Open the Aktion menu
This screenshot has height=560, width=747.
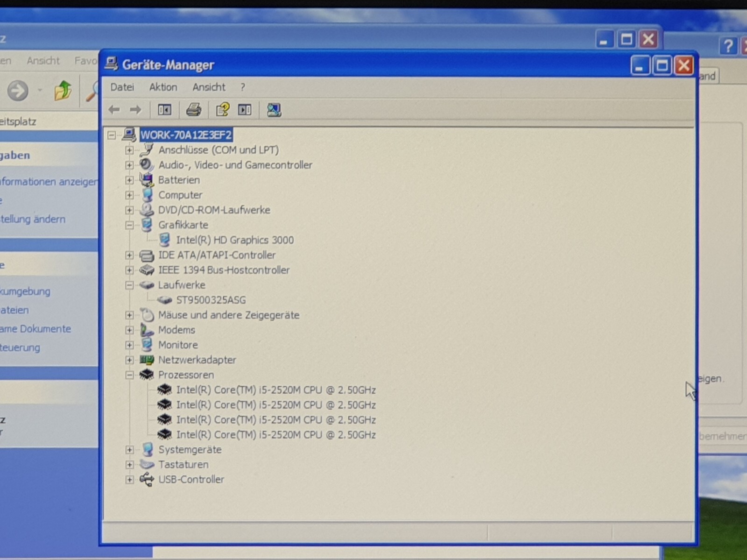click(x=163, y=87)
